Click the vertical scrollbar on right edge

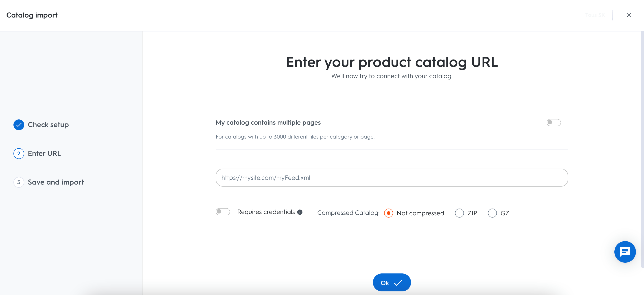(642, 150)
